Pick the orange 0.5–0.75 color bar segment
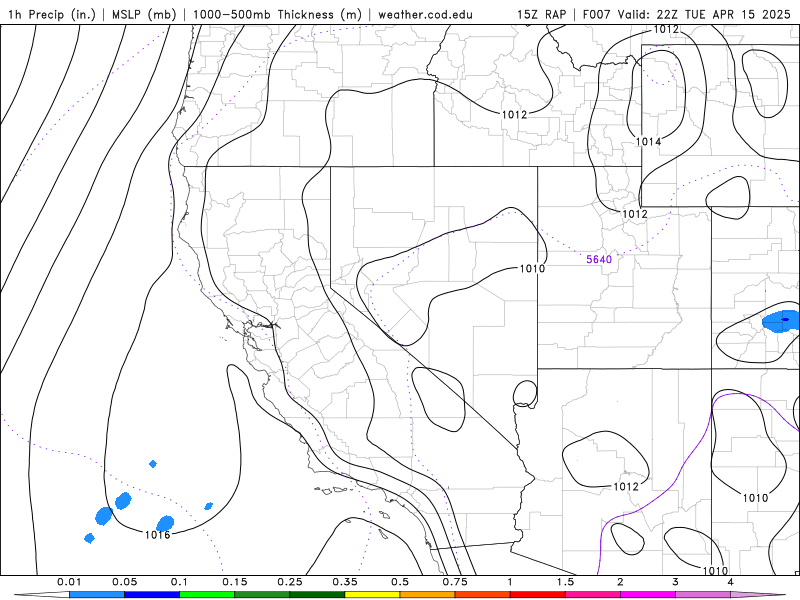 (x=428, y=595)
